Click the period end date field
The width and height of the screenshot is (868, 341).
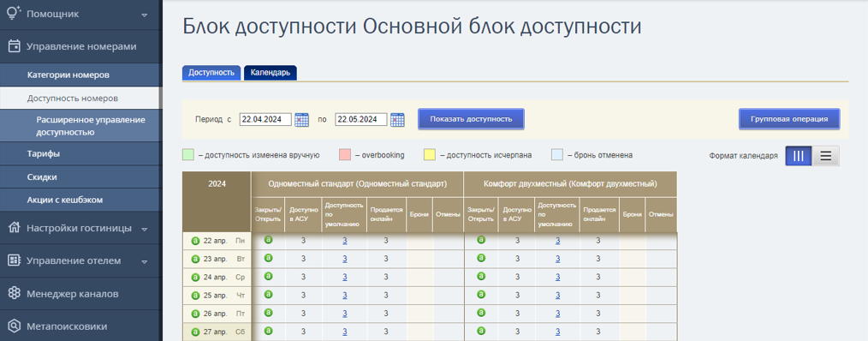coord(361,119)
